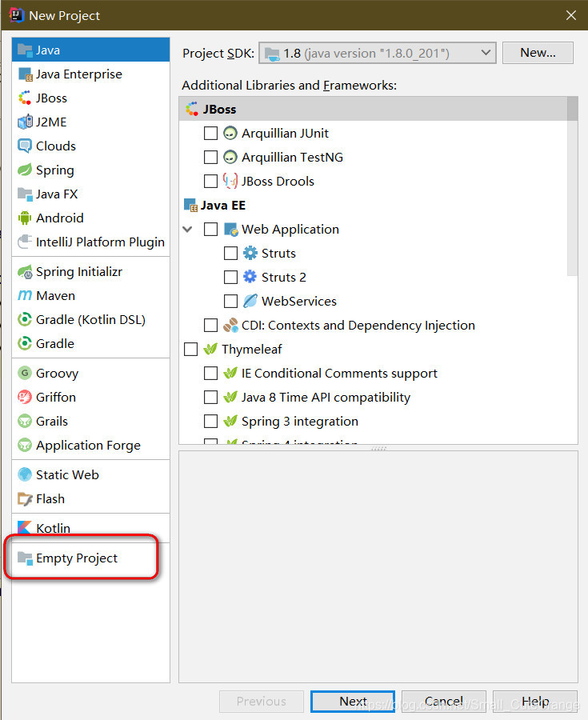
Task: Click the Arquillian JUnit alien icon
Action: 230,133
